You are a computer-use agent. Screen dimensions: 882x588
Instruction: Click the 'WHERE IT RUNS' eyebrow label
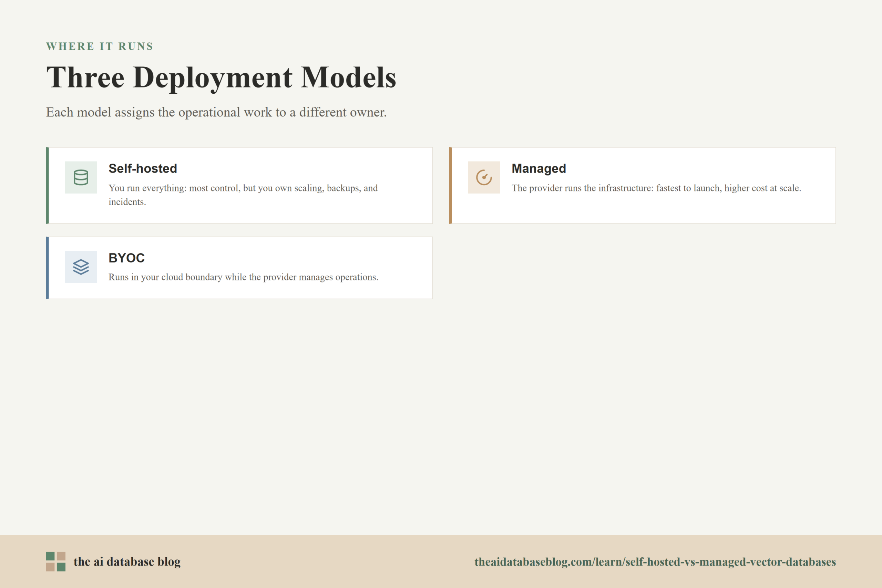point(99,46)
